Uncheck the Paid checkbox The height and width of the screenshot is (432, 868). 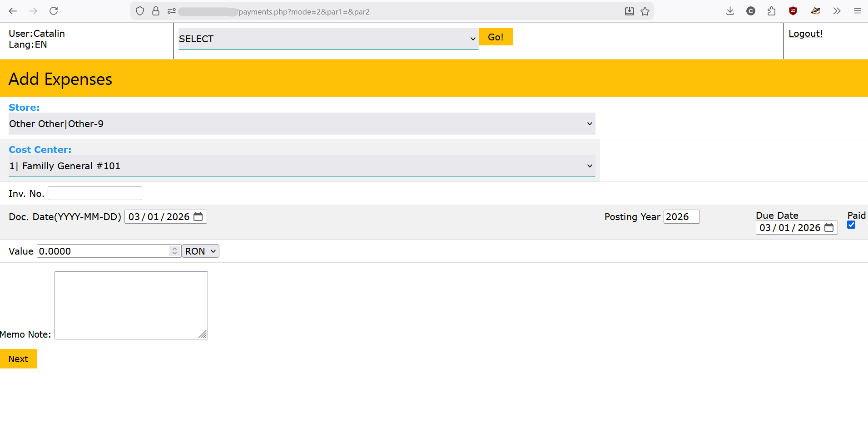tap(851, 225)
